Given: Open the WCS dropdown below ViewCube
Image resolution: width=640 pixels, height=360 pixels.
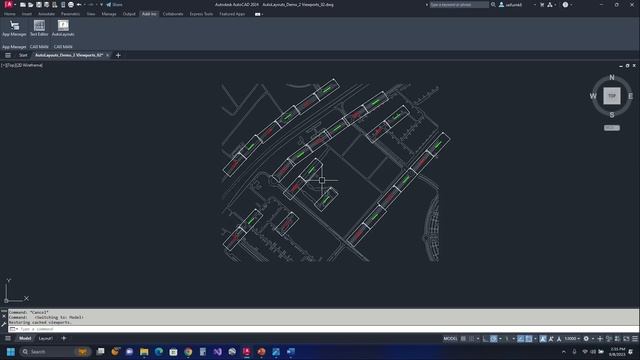Looking at the screenshot, I should click(611, 128).
